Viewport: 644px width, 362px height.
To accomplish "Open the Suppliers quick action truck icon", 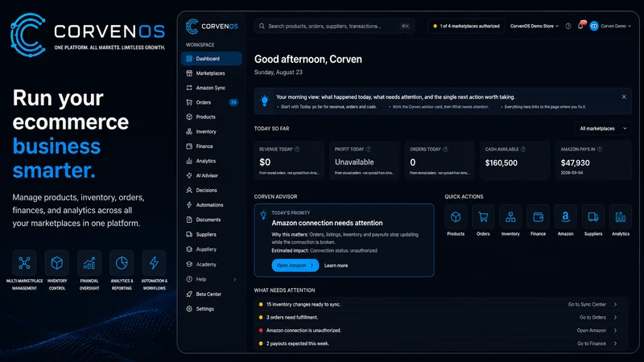I will 593,216.
